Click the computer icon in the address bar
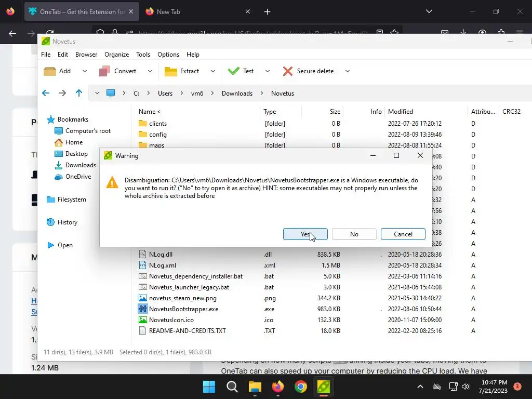The width and height of the screenshot is (532, 399). point(111,94)
